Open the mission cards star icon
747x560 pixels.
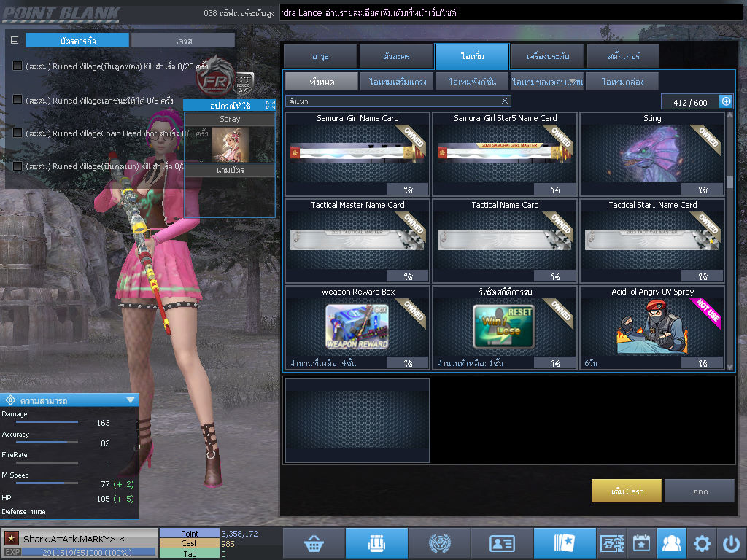(565, 543)
